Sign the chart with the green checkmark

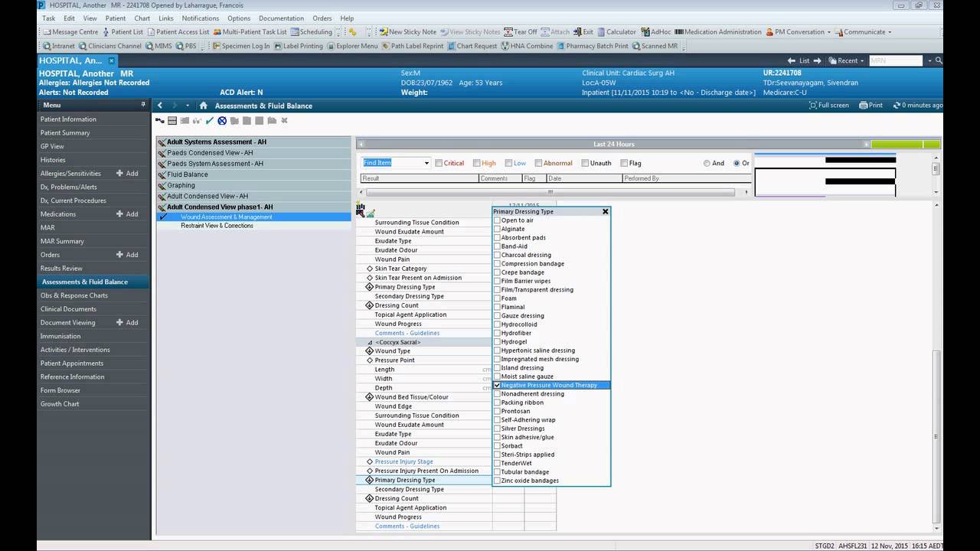(210, 120)
